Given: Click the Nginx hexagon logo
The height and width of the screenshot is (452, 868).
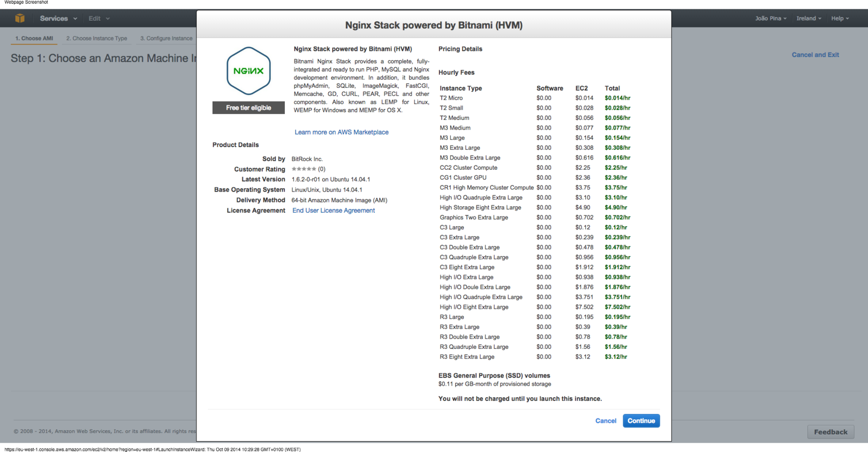Looking at the screenshot, I should [x=248, y=71].
